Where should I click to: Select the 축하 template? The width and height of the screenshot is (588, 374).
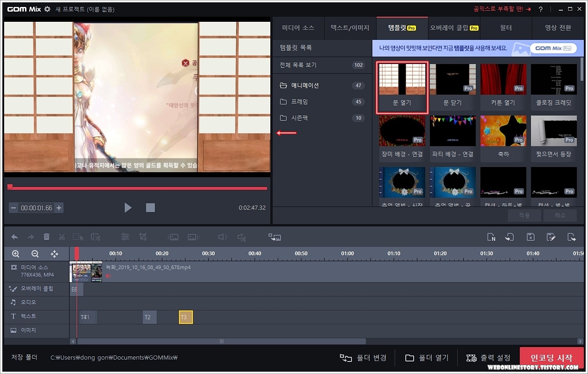tap(503, 138)
